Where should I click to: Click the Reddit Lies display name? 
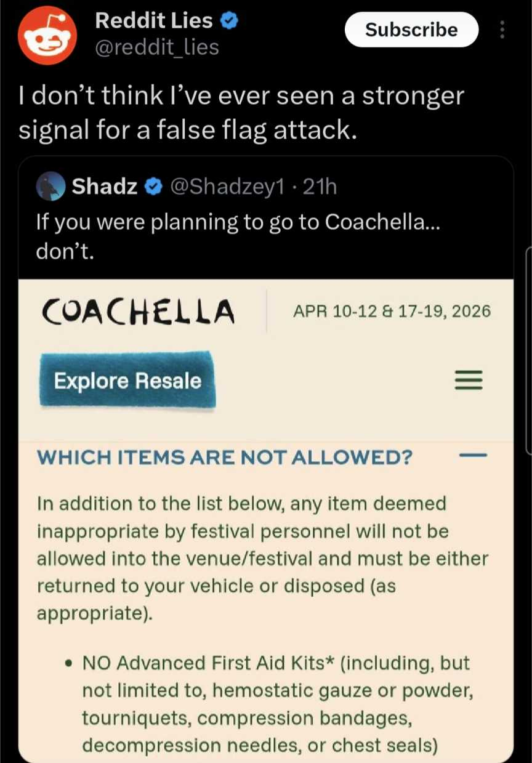pos(153,21)
